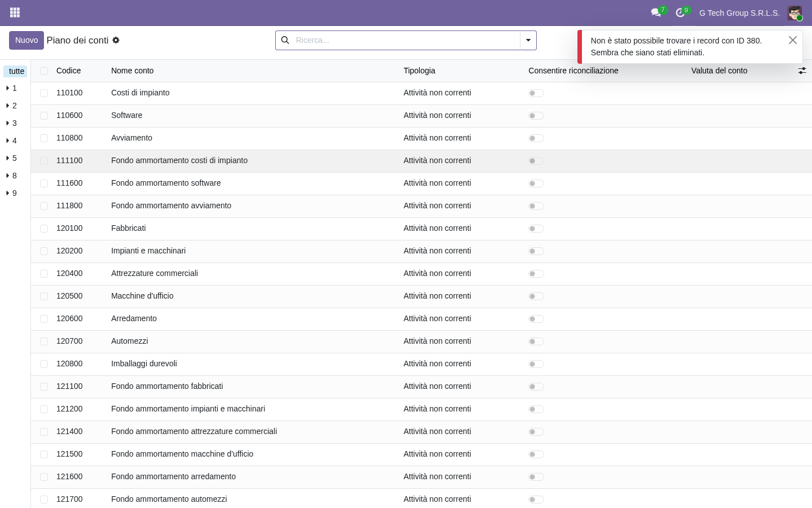Open the activities clock icon

click(x=680, y=12)
